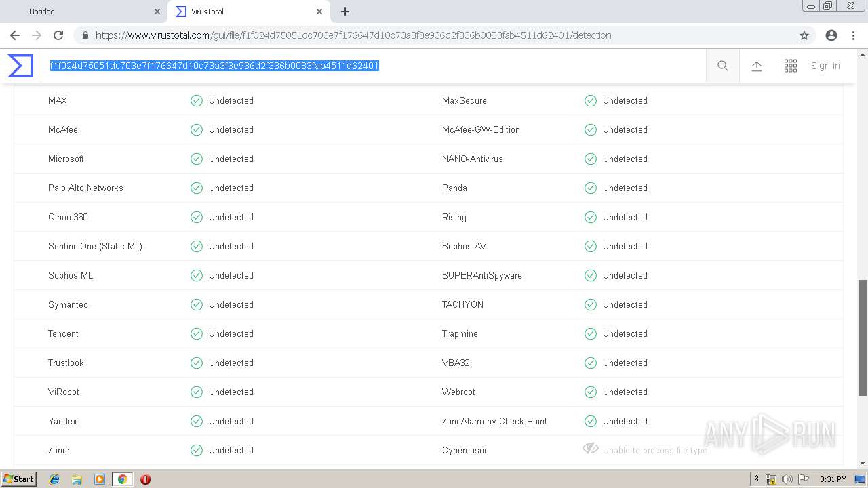
Task: Click the Undetected result for Tencent
Action: [231, 333]
